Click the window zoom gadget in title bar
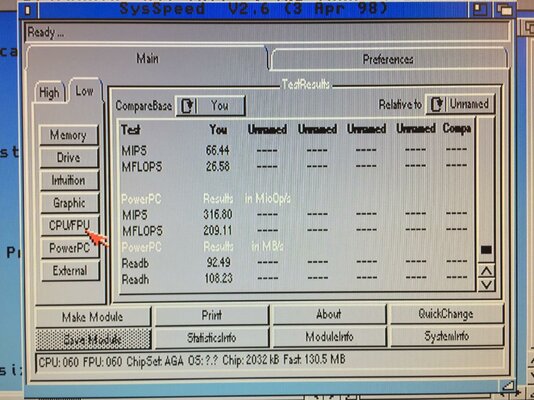Screen dimensions: 534x400 click(x=481, y=9)
